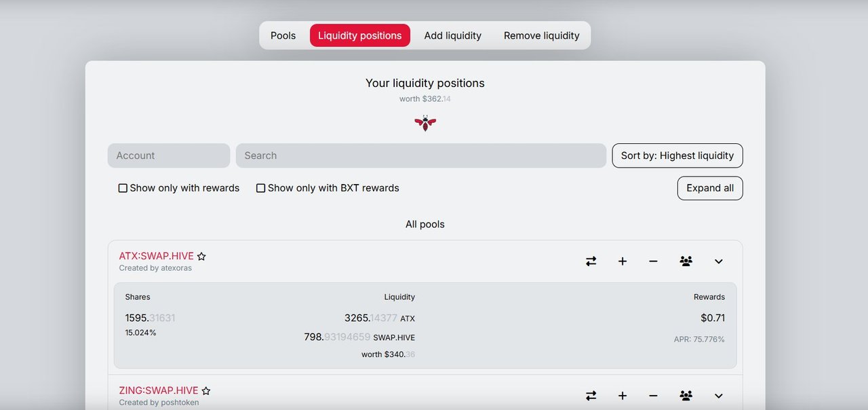Click the plus icon for ZING:SWAP.HIVE pool
Image resolution: width=868 pixels, height=410 pixels.
[x=623, y=396]
